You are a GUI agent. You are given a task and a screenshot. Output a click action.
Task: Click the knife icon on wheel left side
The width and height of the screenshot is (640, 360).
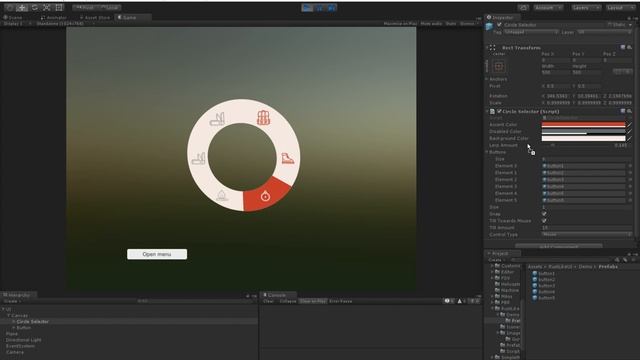coord(199,158)
